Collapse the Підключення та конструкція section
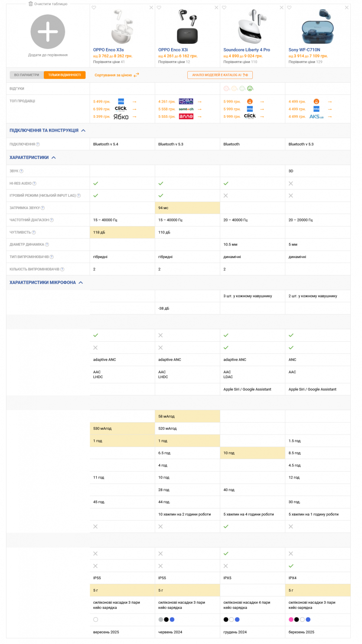 83,130
